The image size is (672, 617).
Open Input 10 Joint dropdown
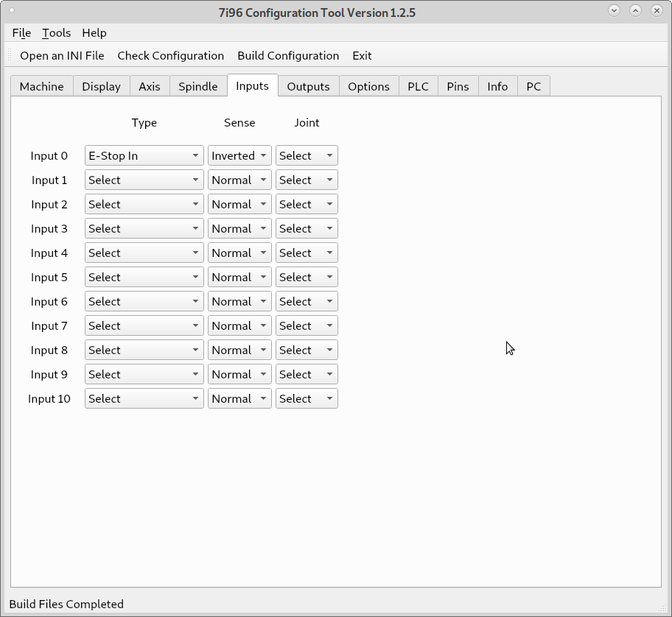tap(307, 398)
